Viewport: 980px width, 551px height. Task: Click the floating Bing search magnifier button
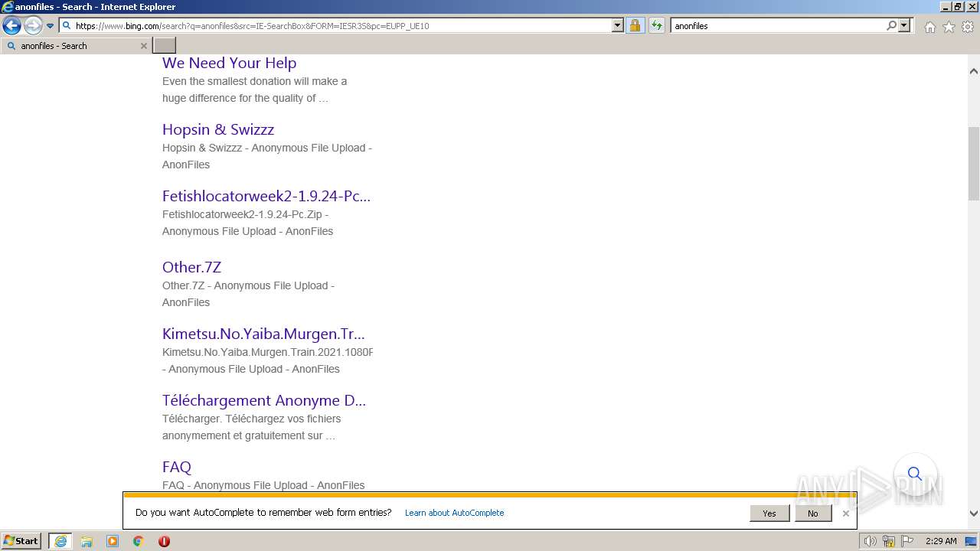point(914,474)
